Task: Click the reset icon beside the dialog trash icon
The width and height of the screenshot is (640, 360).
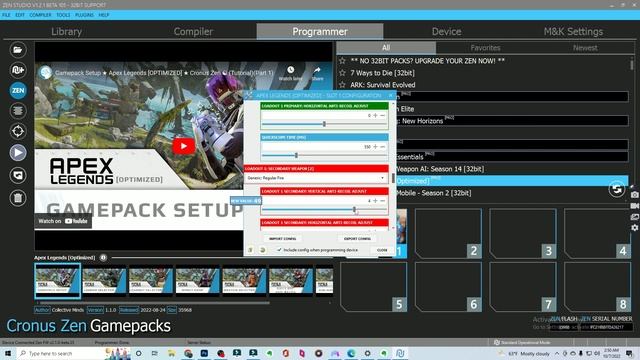Action: [x=262, y=250]
